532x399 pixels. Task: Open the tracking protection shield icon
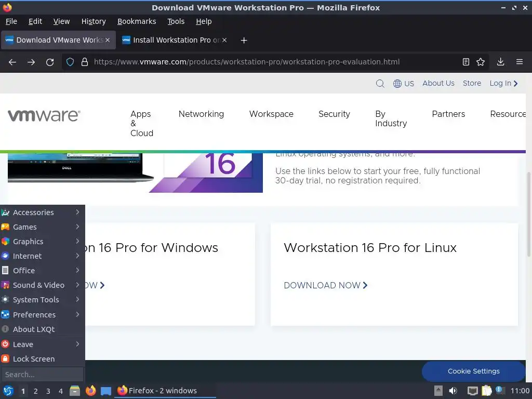click(70, 62)
